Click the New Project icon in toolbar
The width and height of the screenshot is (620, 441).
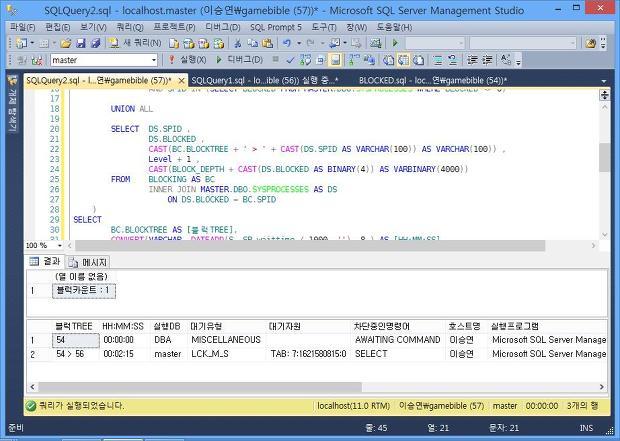point(21,43)
